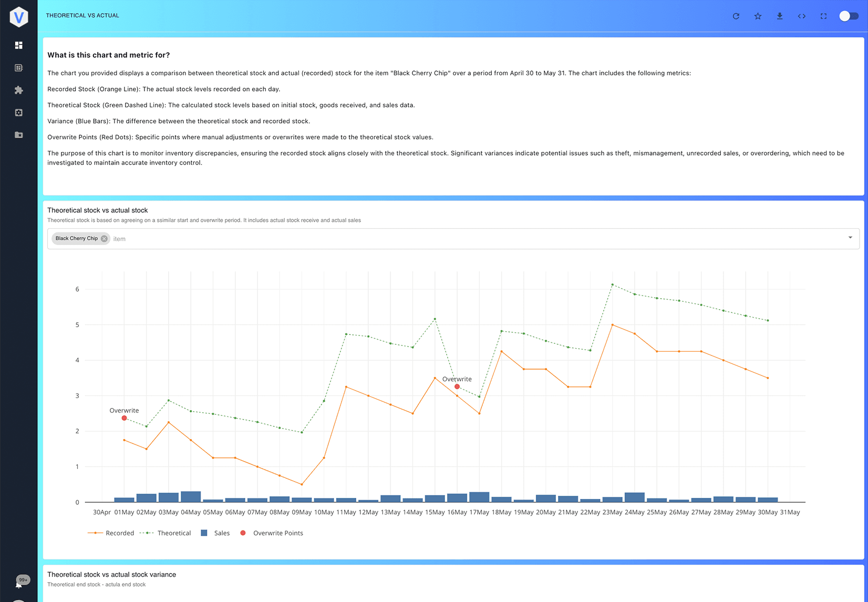Screen dimensions: 868x602
Task: Click the Overwrite red dot near 01May
Action: click(x=125, y=418)
